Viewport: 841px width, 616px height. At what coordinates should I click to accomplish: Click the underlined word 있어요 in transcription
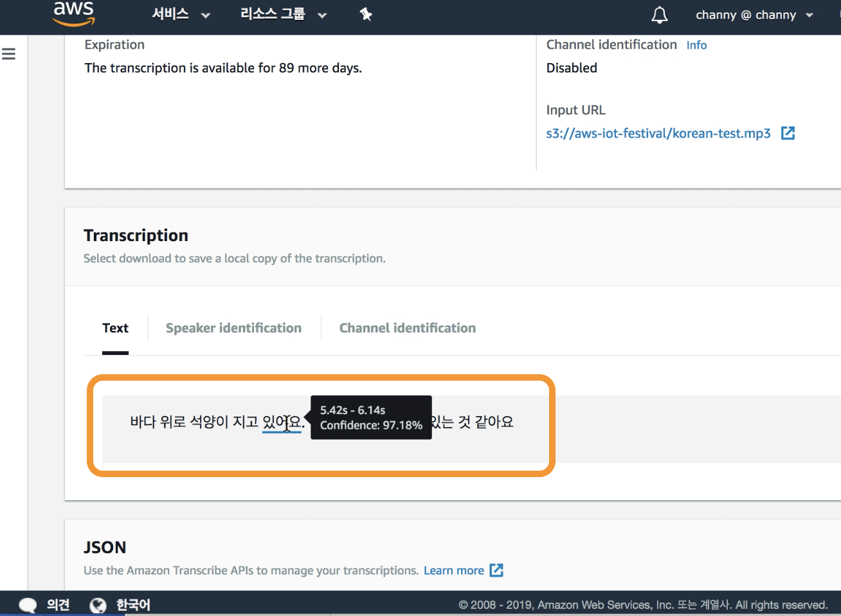[x=282, y=422]
